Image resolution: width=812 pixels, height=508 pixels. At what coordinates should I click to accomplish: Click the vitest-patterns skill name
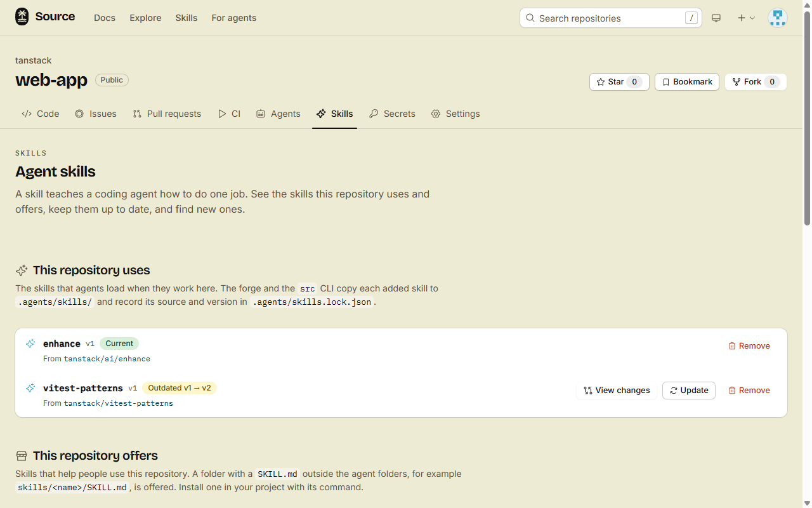83,388
